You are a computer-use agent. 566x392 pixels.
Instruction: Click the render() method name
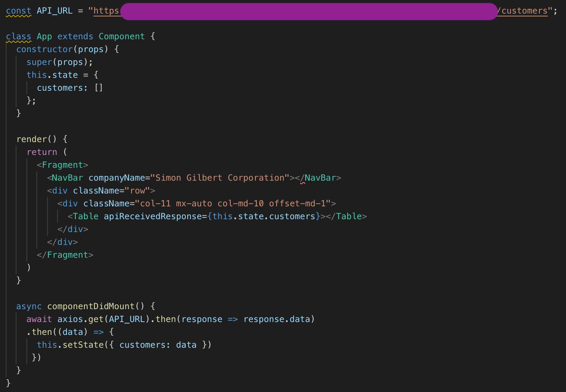31,139
